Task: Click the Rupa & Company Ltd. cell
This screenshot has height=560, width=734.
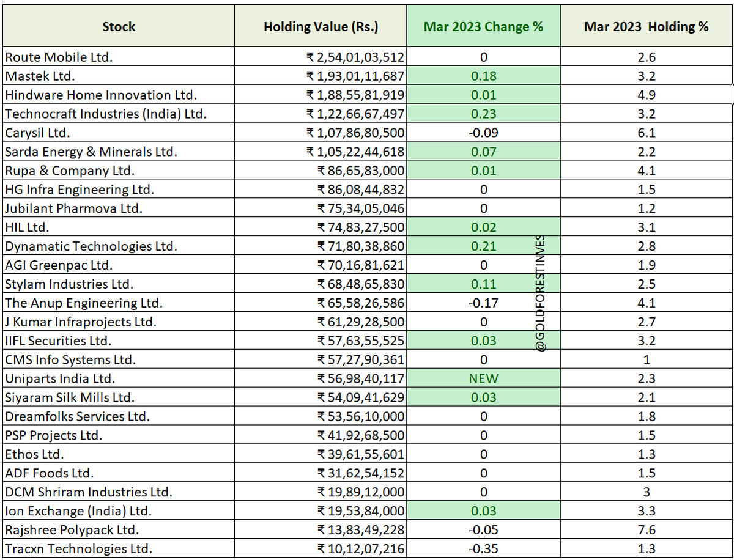Action: (119, 171)
